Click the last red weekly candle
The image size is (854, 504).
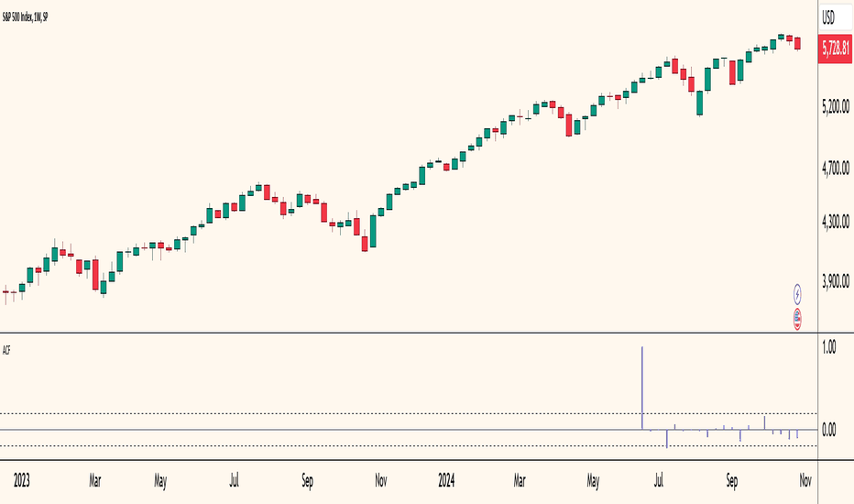point(797,44)
